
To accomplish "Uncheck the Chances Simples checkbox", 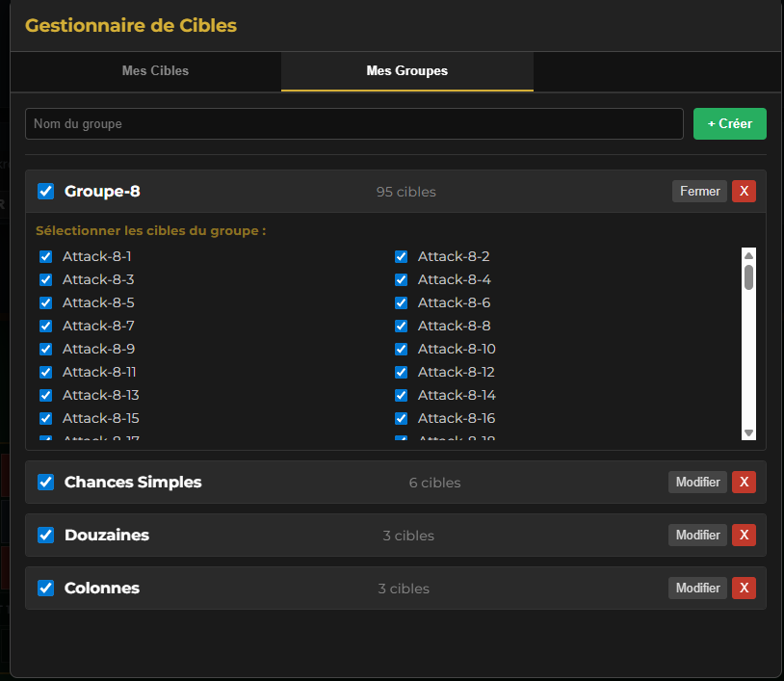I will 45,482.
